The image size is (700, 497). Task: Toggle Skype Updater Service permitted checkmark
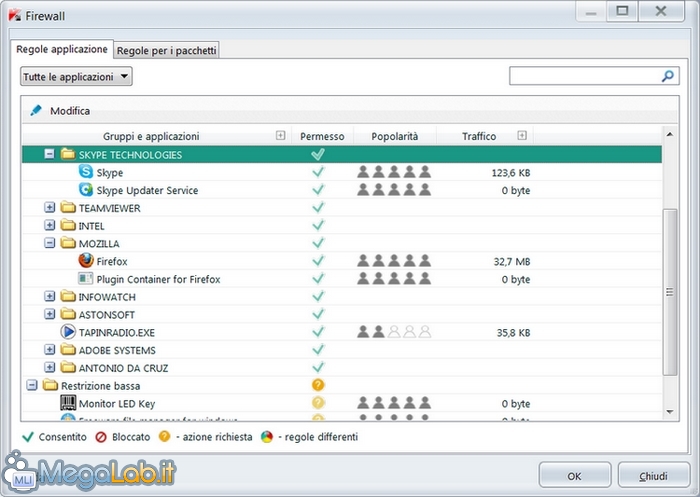318,190
